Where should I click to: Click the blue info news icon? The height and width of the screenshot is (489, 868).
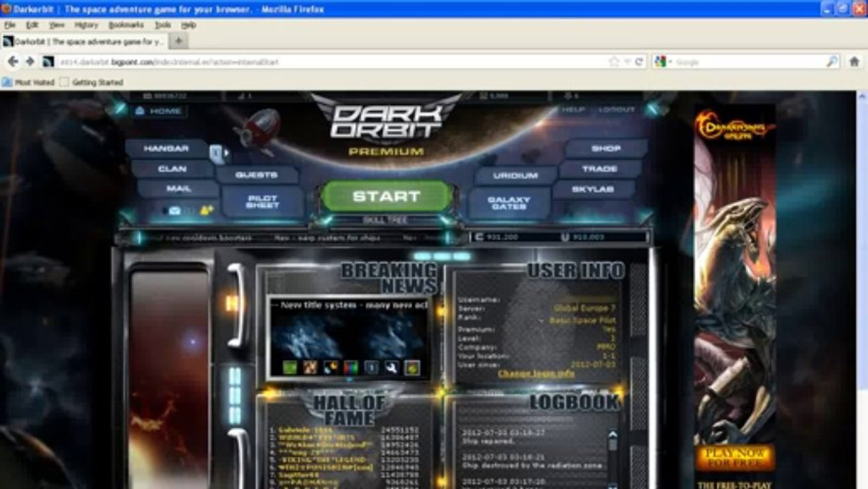pos(371,367)
